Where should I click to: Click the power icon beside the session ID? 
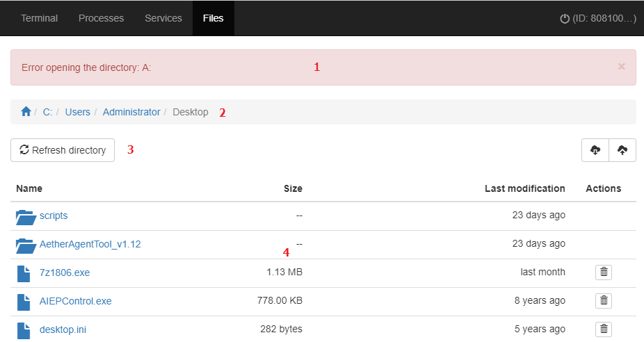tap(565, 19)
